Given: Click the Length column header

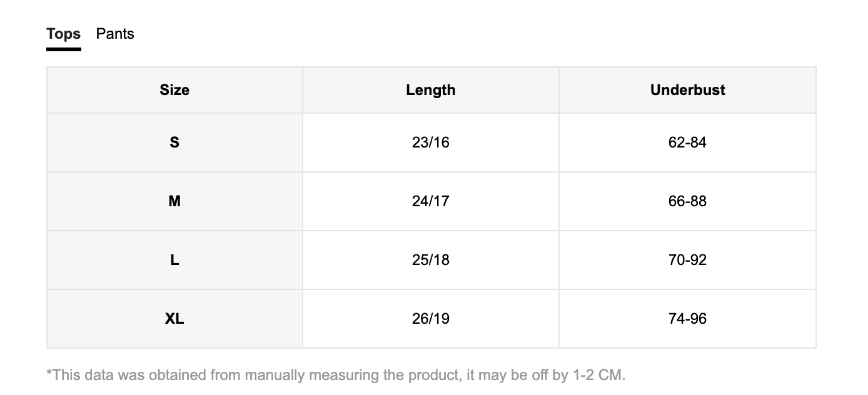Looking at the screenshot, I should point(431,90).
